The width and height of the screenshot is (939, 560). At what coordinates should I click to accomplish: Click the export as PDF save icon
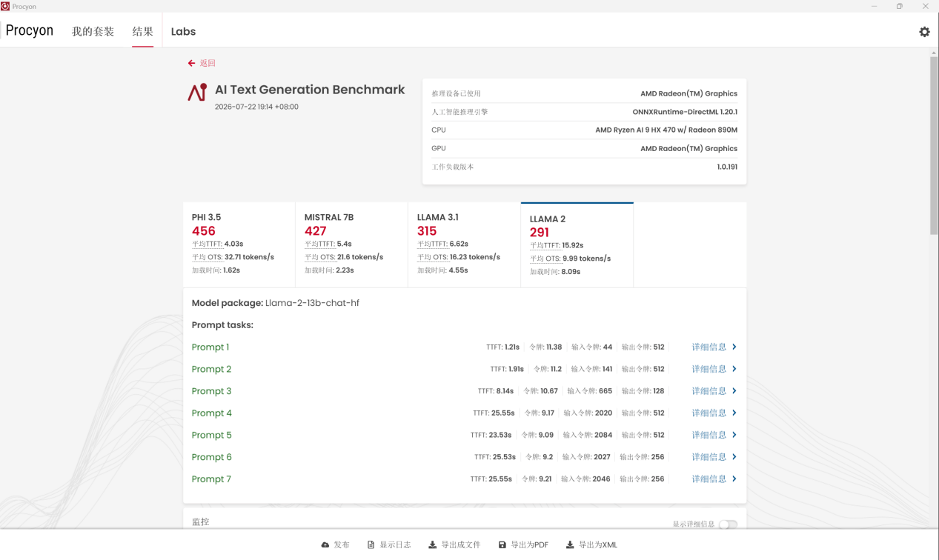(x=502, y=544)
